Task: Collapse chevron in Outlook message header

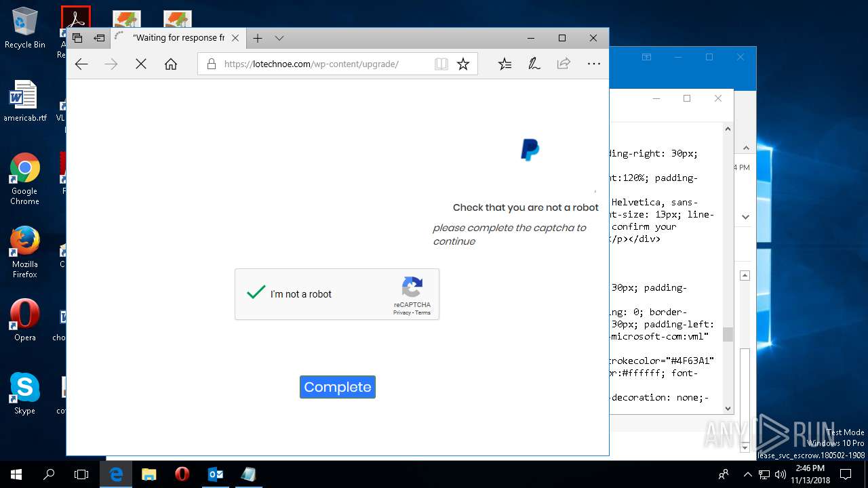Action: pyautogui.click(x=746, y=148)
